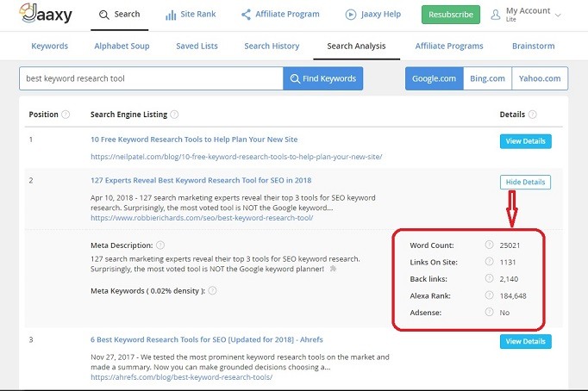Viewport: 588px width, 391px height.
Task: Open the Site Rank menu item
Action: click(191, 15)
